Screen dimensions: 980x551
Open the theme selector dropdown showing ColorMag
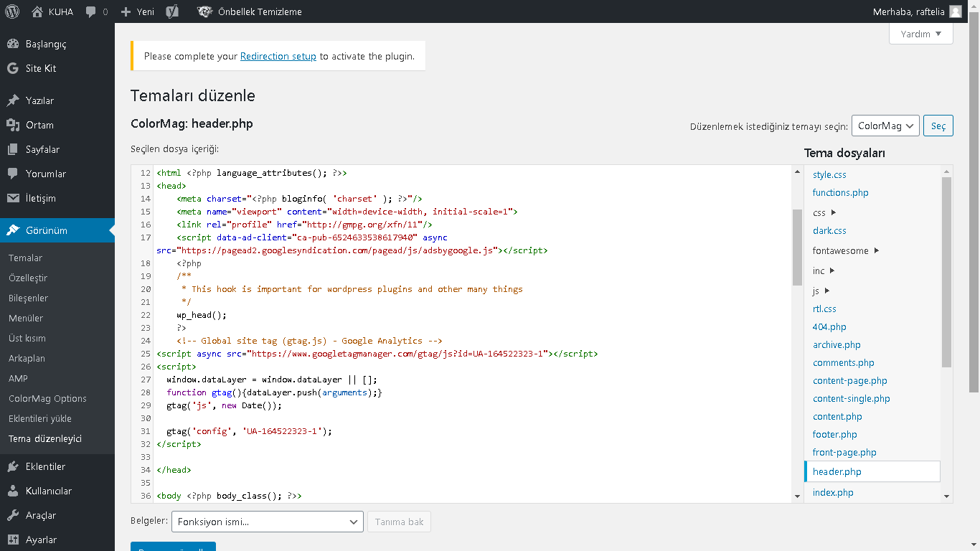pyautogui.click(x=885, y=126)
